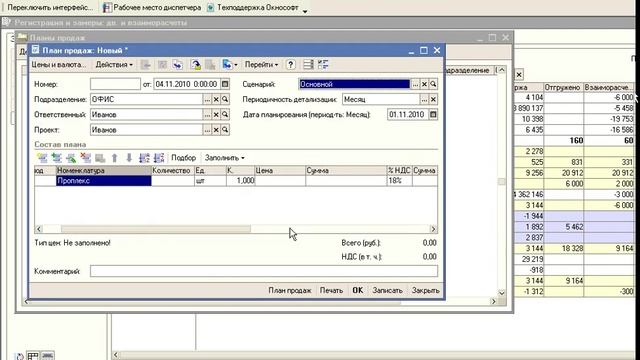Image resolution: width=640 pixels, height=360 pixels.
Task: Select the Проплекс cell in Номенклатура
Action: coord(104,181)
